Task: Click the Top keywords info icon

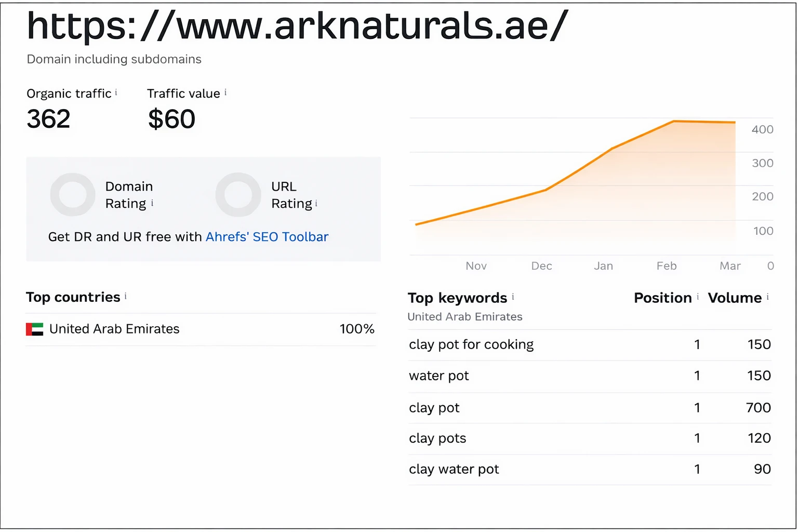Action: click(513, 296)
